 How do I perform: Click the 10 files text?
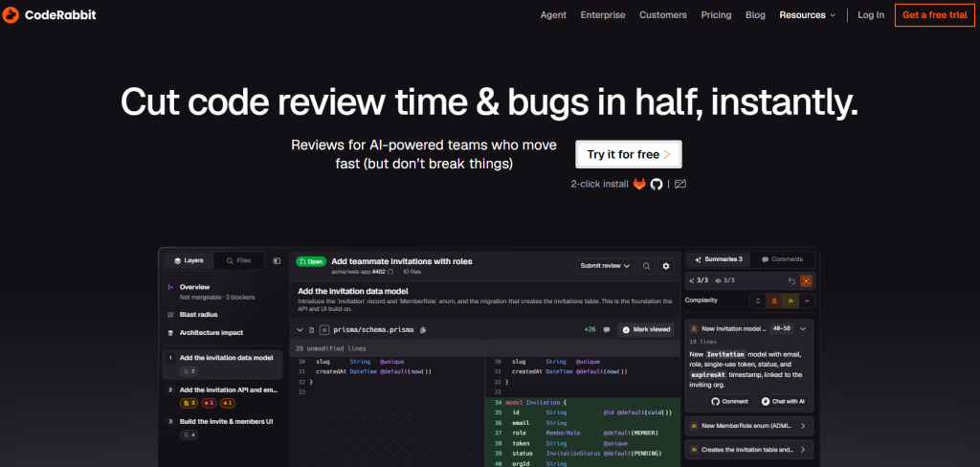tap(412, 272)
